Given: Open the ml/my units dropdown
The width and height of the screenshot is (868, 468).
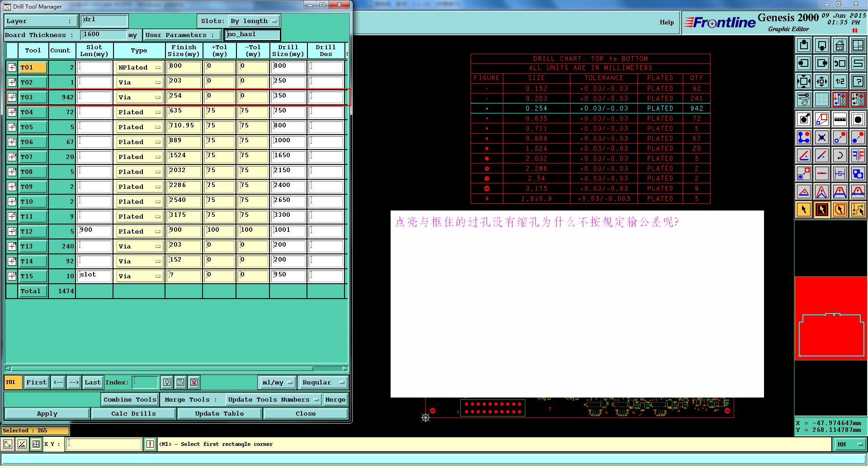Looking at the screenshot, I should [277, 383].
